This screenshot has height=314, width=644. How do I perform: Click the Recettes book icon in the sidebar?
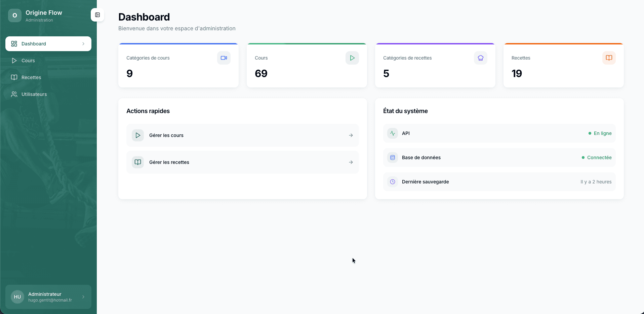(14, 77)
